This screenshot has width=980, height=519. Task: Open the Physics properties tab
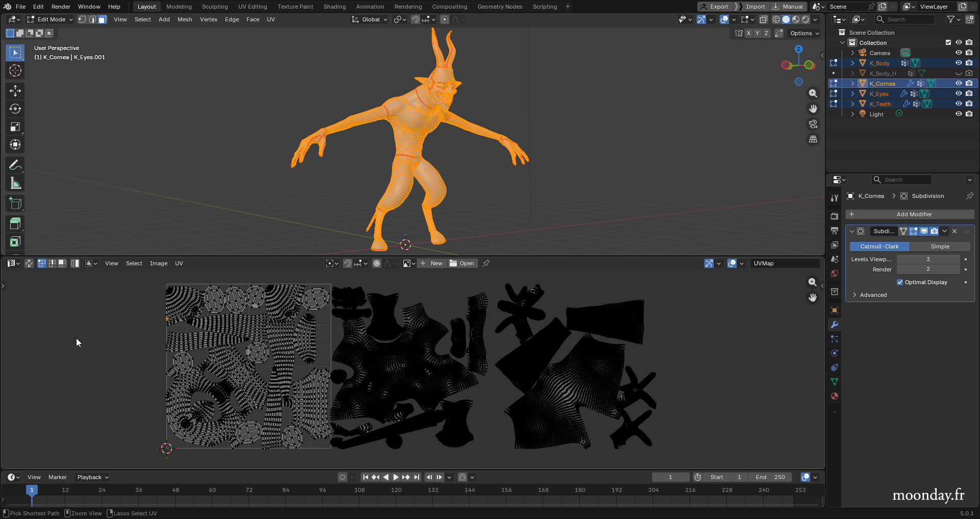(x=835, y=353)
